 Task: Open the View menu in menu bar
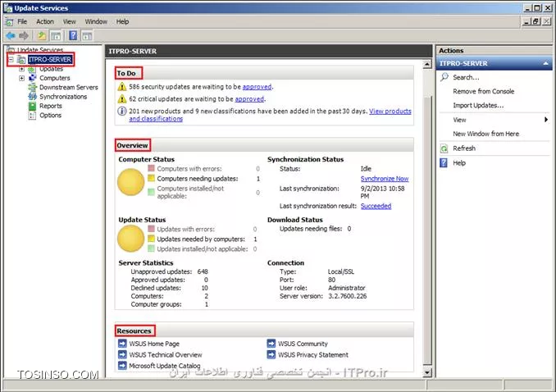(70, 21)
